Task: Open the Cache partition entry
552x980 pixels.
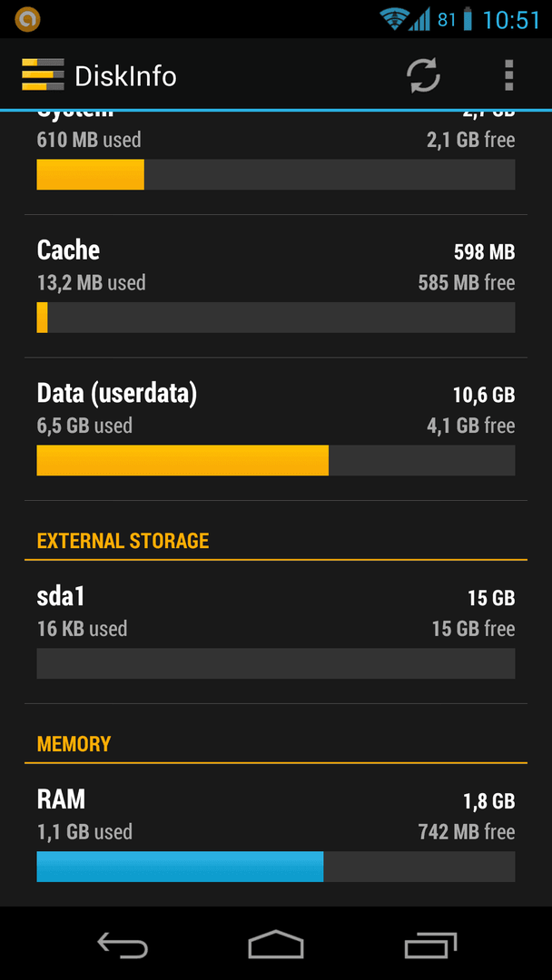Action: point(276,286)
